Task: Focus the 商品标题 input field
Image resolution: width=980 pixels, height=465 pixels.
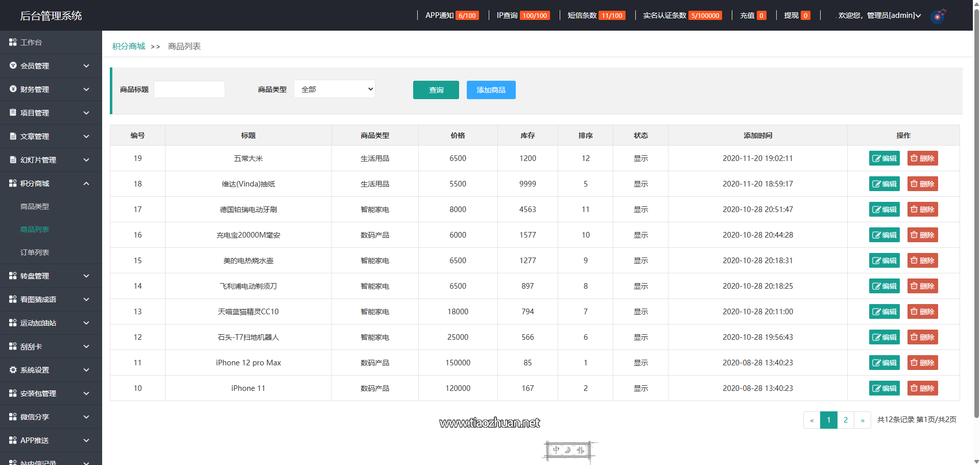Action: coord(189,89)
